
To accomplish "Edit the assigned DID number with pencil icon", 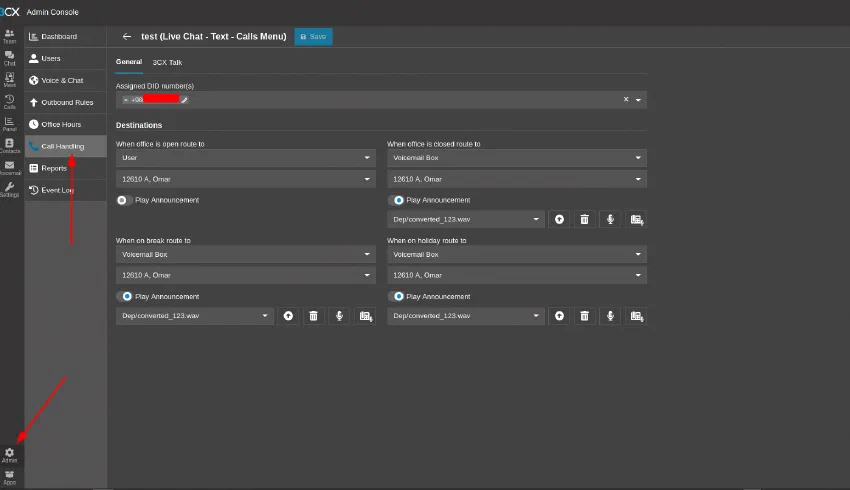I will point(184,100).
